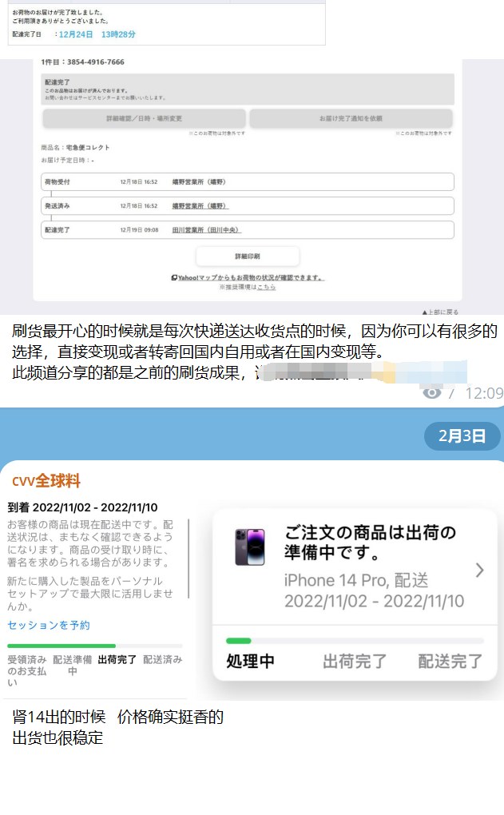This screenshot has width=504, height=815.
Task: Select the 配送済み status label
Action: tap(163, 659)
